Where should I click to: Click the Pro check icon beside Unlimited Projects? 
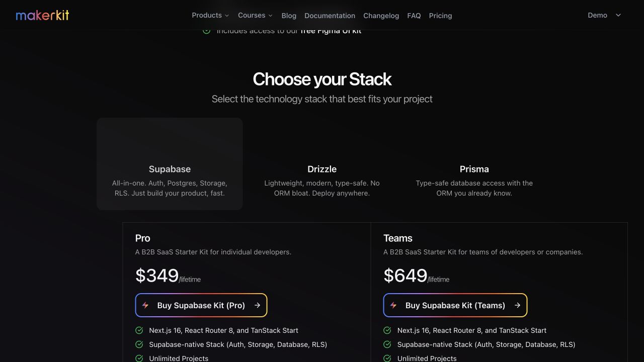(x=139, y=358)
